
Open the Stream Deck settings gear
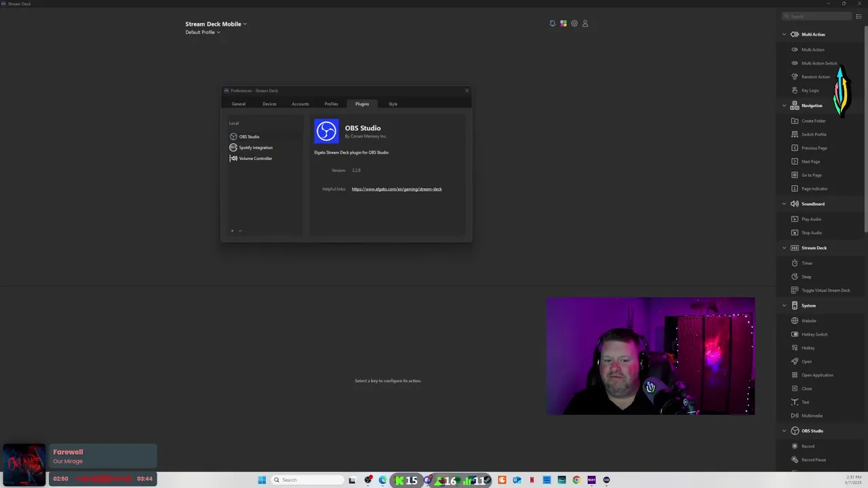click(x=574, y=24)
